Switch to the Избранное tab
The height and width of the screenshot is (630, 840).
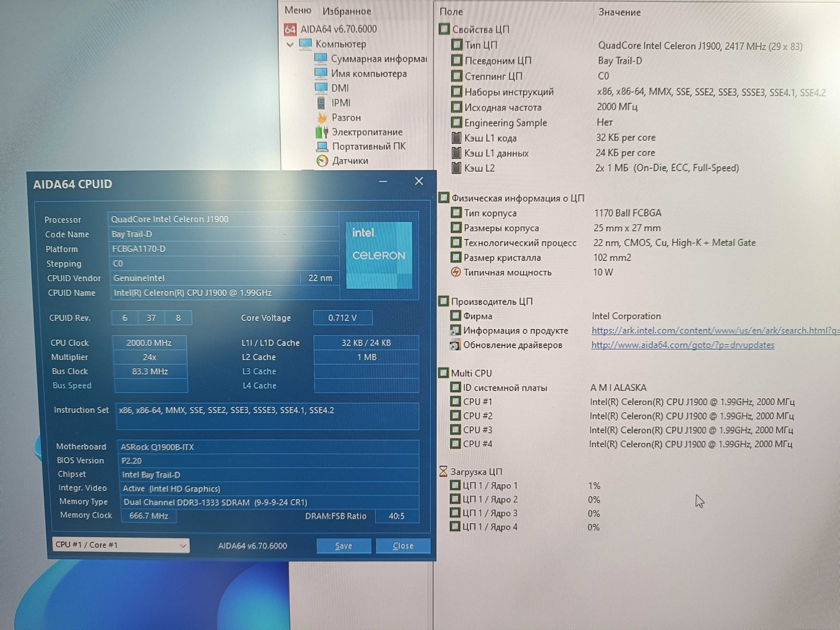(x=347, y=11)
